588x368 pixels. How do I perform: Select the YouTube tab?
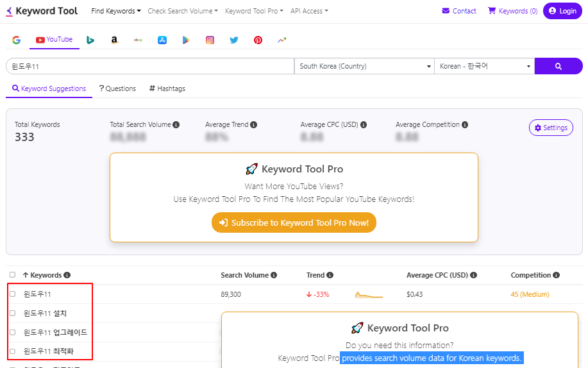(x=55, y=39)
